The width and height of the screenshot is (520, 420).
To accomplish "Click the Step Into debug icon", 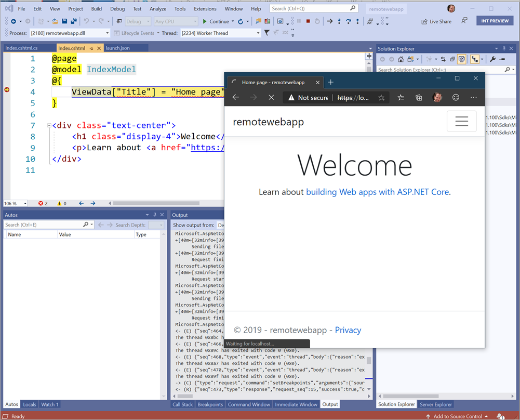I will coord(339,22).
